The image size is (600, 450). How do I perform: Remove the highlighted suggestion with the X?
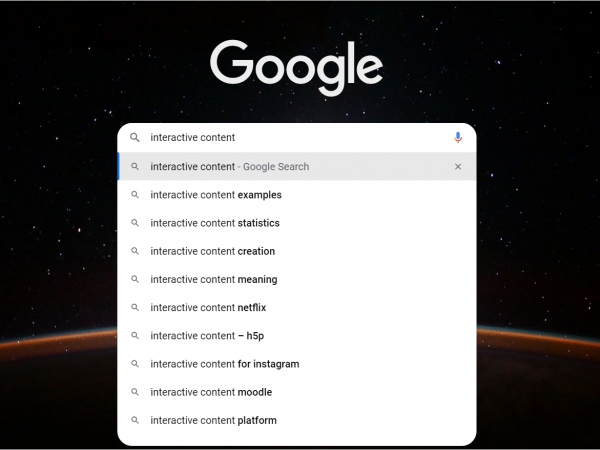(x=458, y=167)
